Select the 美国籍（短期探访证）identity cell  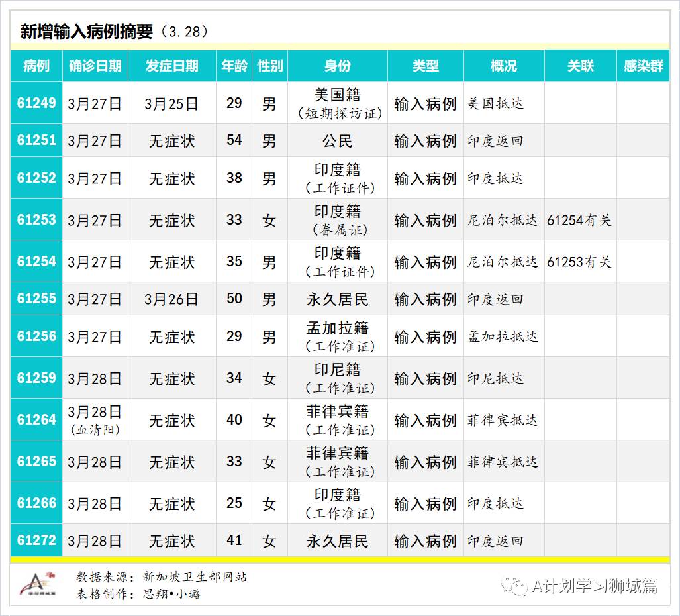point(338,104)
